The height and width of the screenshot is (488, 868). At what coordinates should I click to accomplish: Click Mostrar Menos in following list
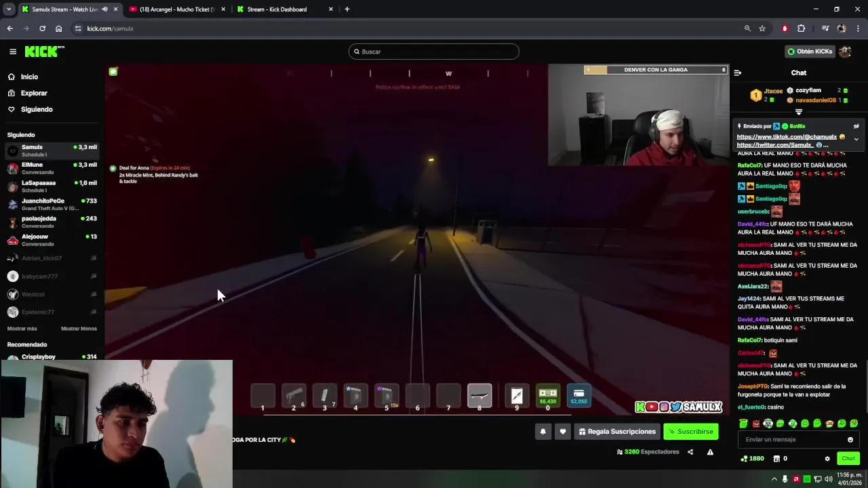[79, 329]
